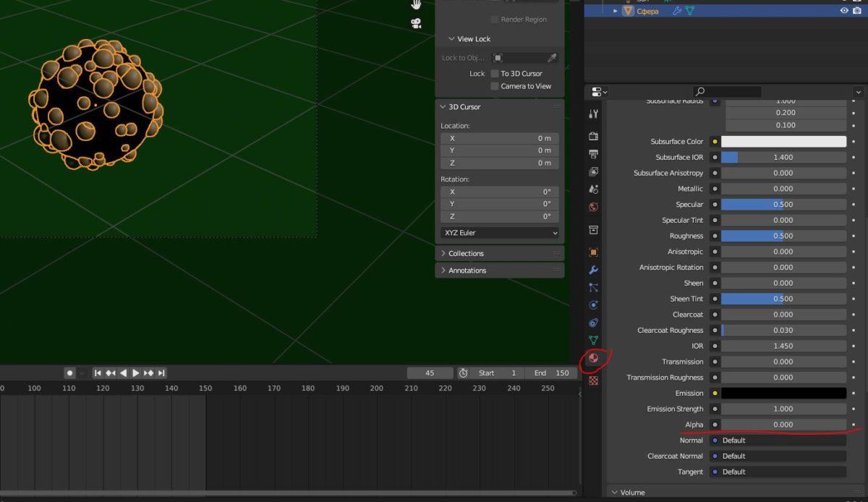Collapse the View Lock panel

(x=451, y=39)
